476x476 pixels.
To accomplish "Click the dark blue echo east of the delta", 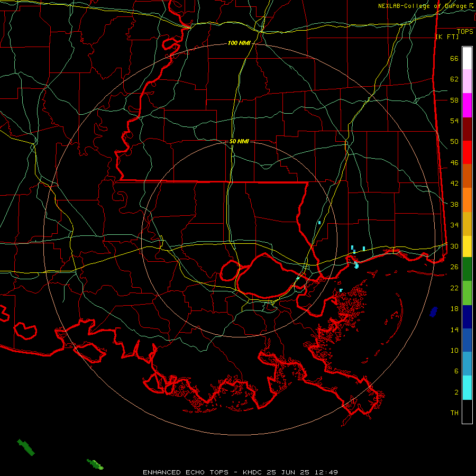I will tap(434, 312).
